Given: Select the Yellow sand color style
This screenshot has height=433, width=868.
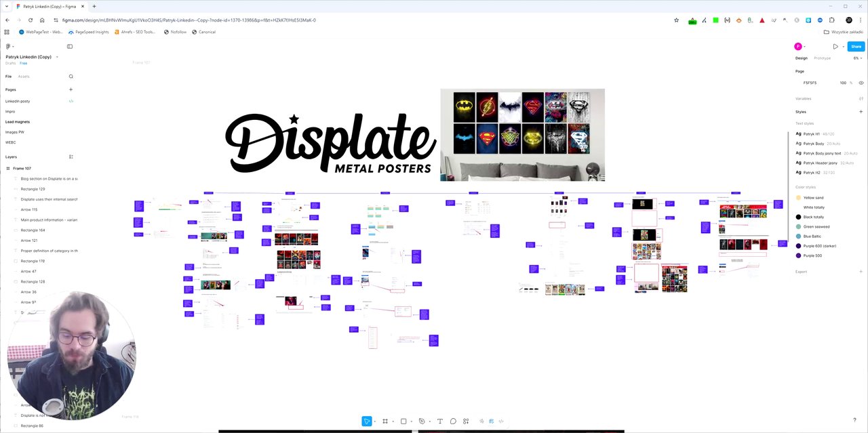Looking at the screenshot, I should tap(810, 198).
